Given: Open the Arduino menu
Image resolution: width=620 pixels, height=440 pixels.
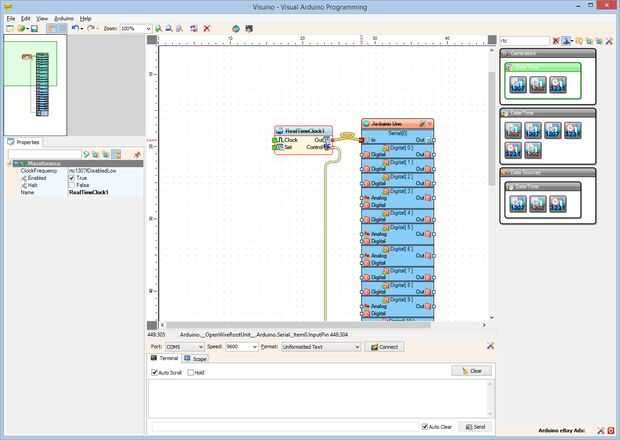Looking at the screenshot, I should coord(64,18).
